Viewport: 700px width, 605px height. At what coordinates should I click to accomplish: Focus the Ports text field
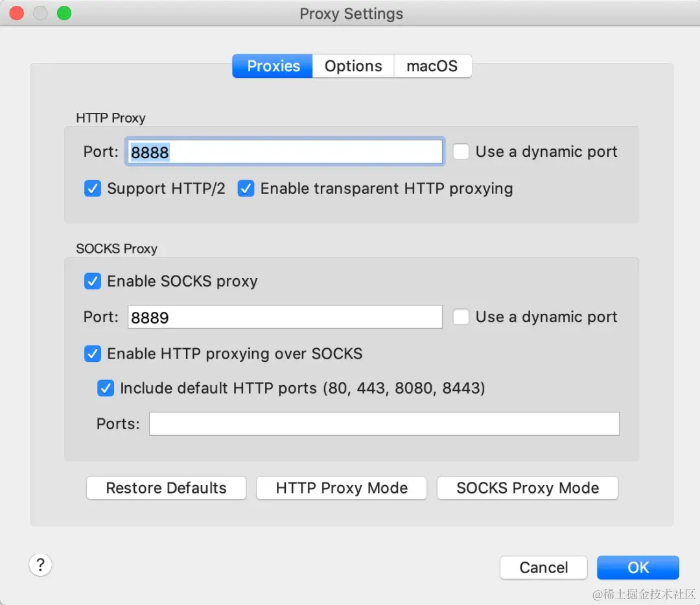click(384, 423)
